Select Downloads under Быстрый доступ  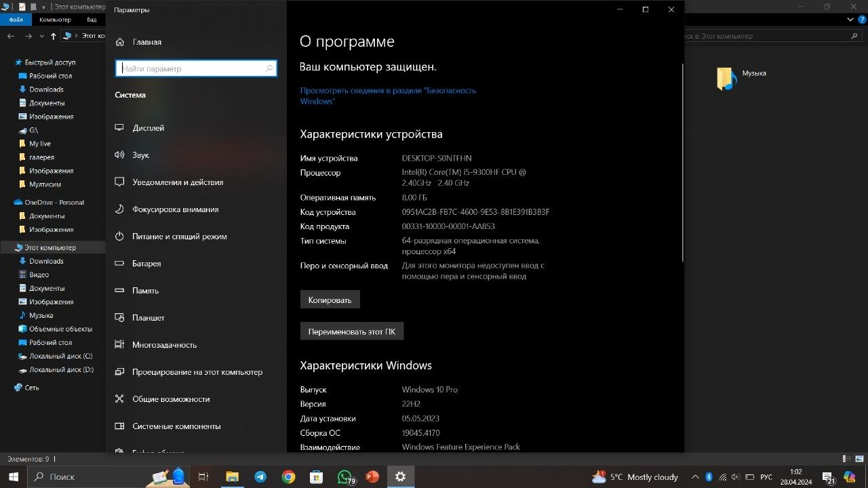click(x=41, y=89)
